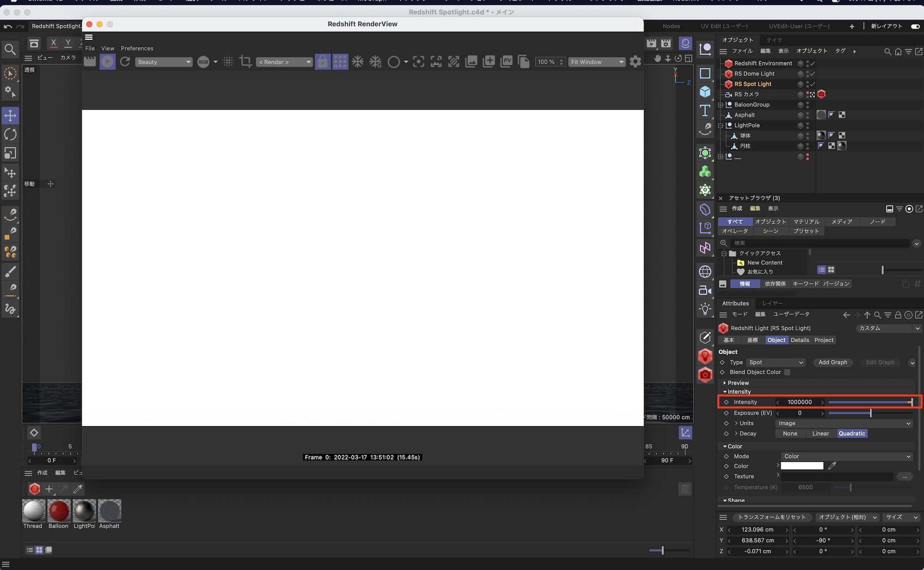Screen dimensions: 924x570
Task: Click the transform reset button
Action: [772, 517]
